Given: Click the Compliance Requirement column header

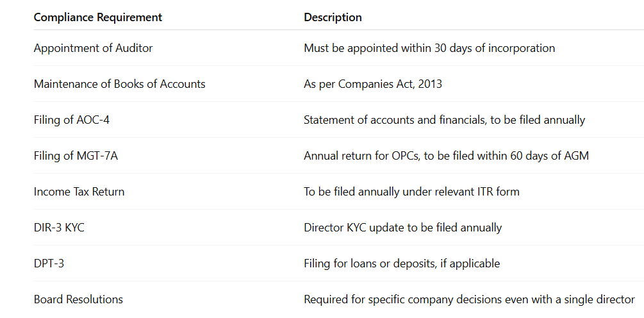Looking at the screenshot, I should coord(98,17).
